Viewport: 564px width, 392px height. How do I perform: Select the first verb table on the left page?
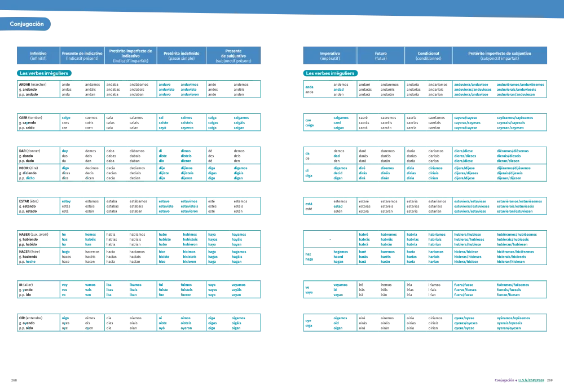[138, 89]
